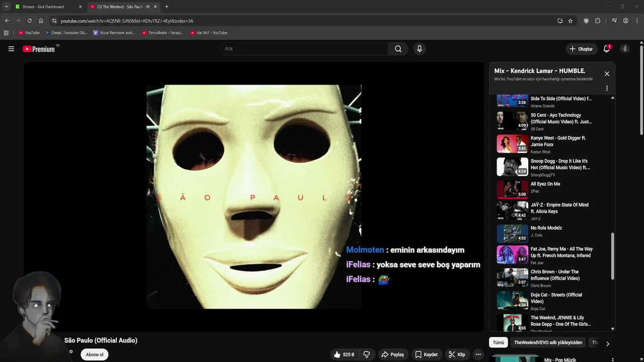Viewport: 644px width, 362px height.
Task: Open the YouTube account avatar menu
Action: [625, 49]
